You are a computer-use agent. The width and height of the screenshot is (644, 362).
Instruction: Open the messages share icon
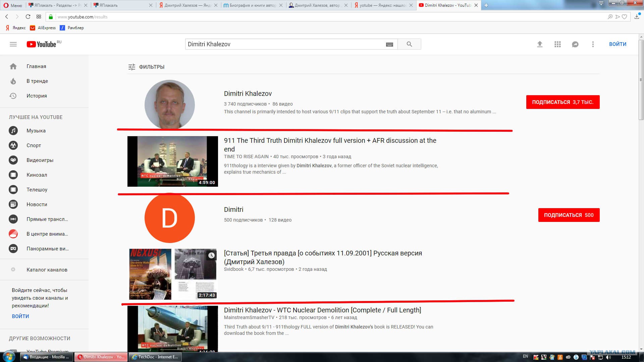(575, 44)
